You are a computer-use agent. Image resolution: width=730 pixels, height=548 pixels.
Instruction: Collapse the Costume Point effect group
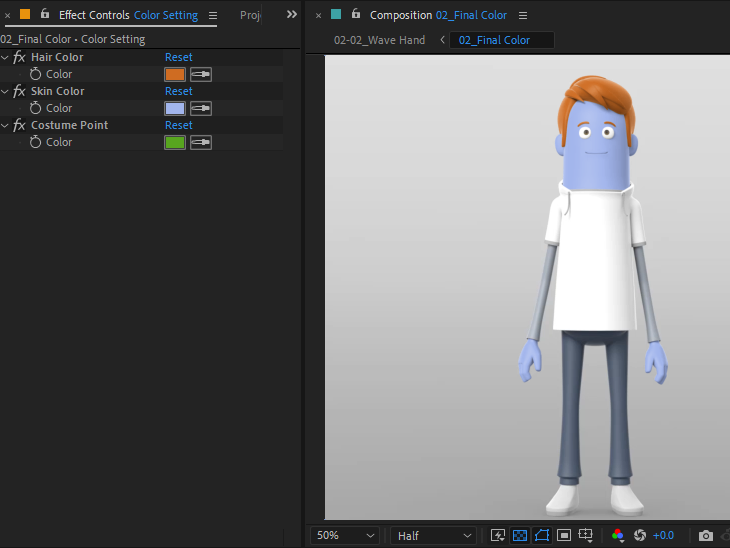(x=5, y=125)
